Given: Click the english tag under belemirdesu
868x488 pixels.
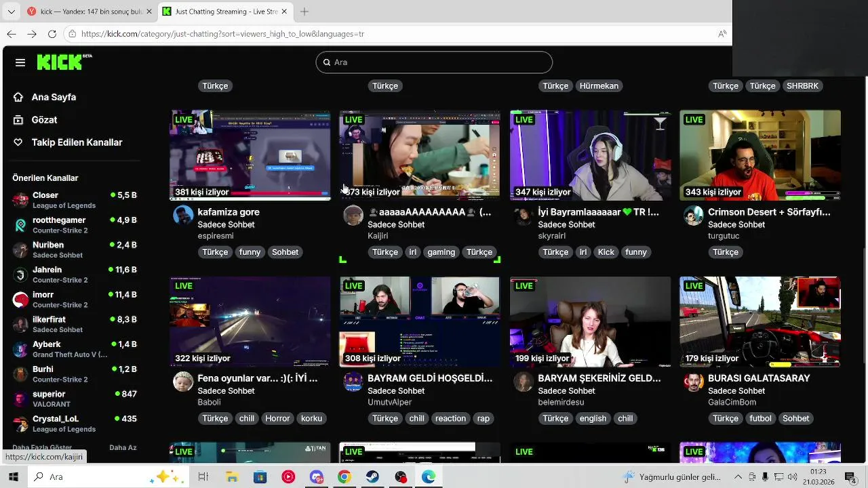Looking at the screenshot, I should [x=593, y=418].
